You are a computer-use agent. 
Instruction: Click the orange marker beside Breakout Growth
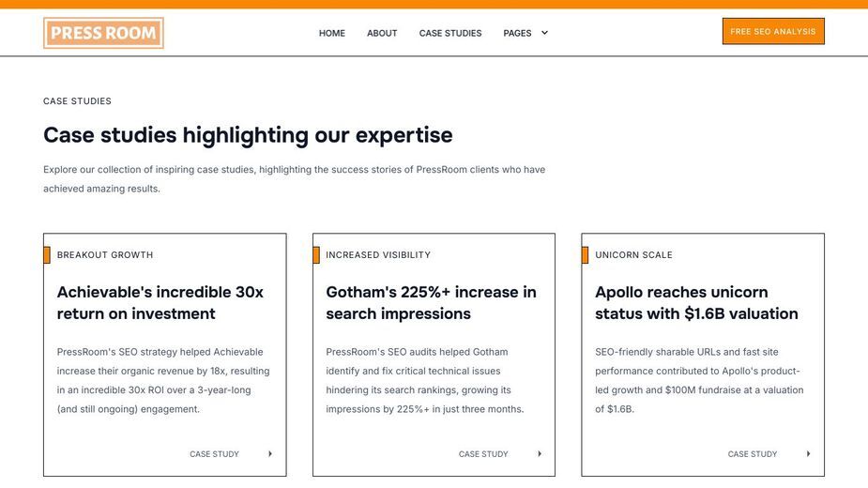47,255
